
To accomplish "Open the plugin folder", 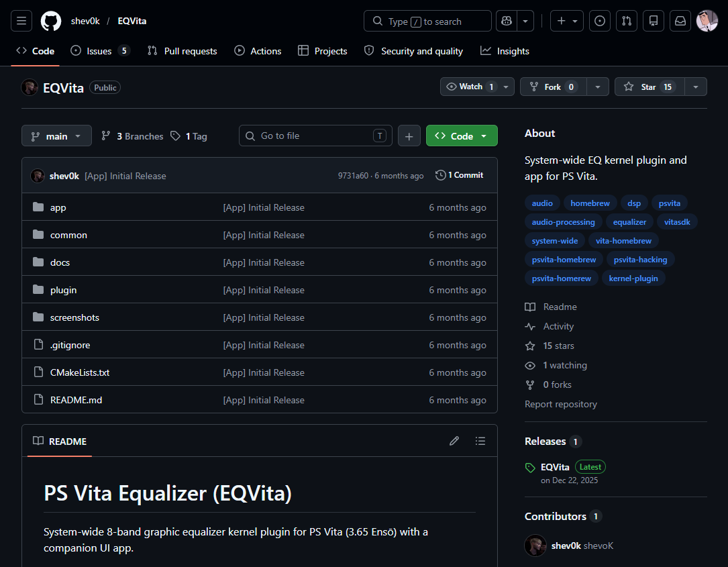I will 64,291.
